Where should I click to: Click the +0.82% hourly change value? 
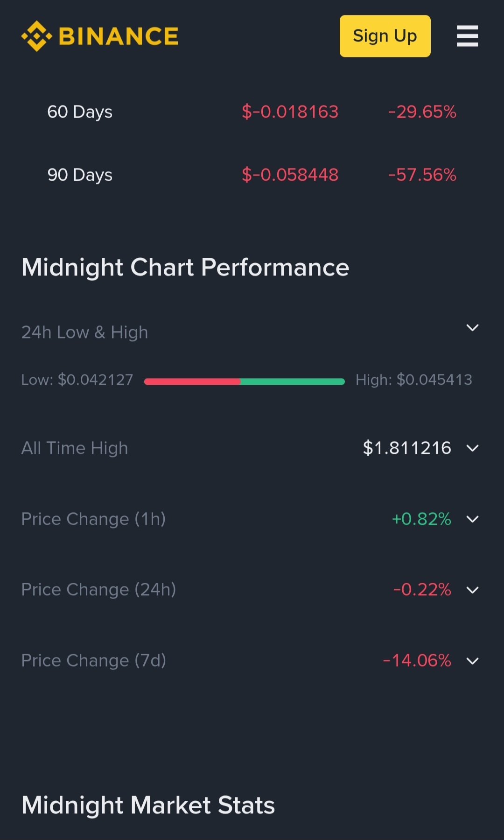pos(421,519)
